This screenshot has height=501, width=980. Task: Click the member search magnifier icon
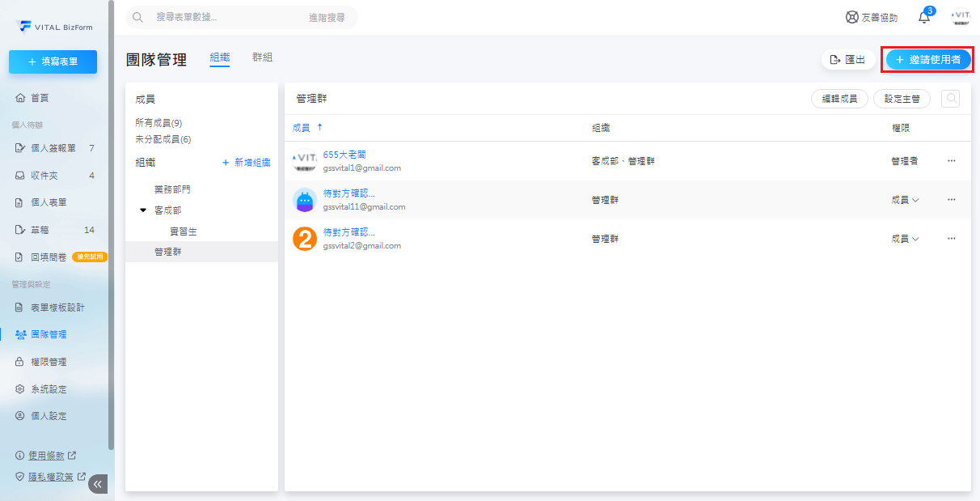click(950, 99)
